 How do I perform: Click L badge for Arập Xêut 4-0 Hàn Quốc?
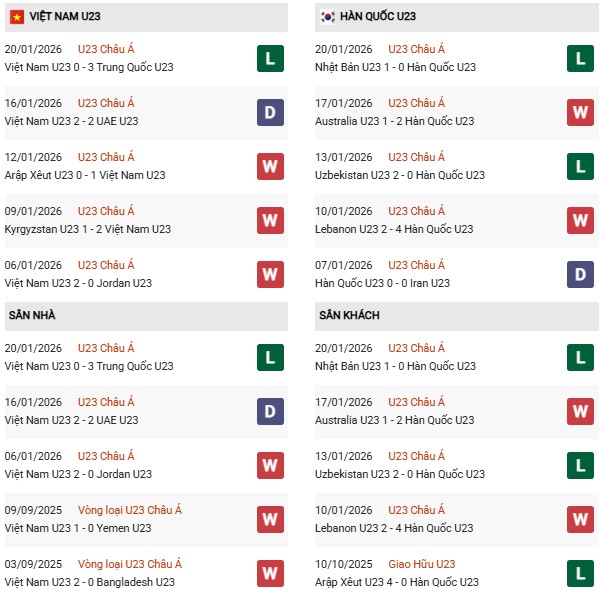tap(580, 573)
